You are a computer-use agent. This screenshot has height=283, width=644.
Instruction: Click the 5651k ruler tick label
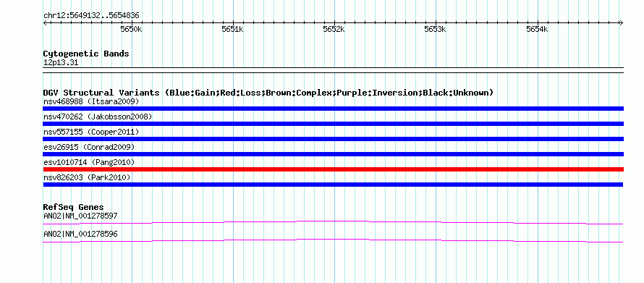[232, 29]
